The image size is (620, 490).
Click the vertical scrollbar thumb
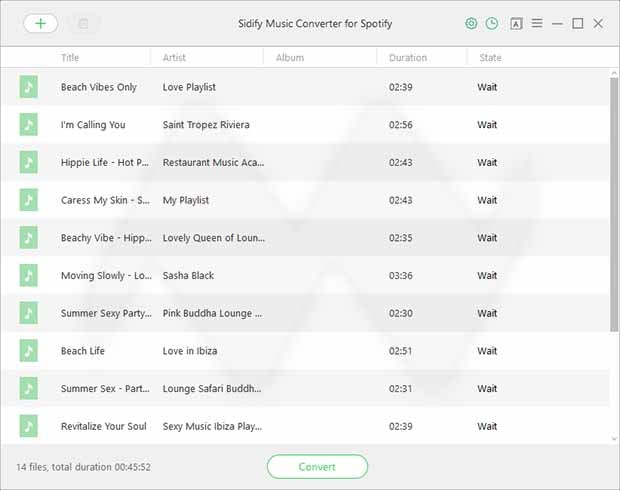(614, 204)
